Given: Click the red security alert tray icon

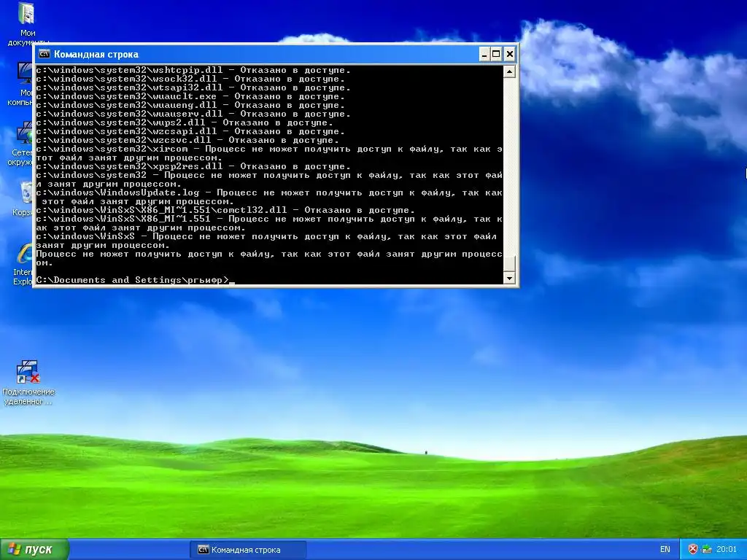Looking at the screenshot, I should [693, 550].
